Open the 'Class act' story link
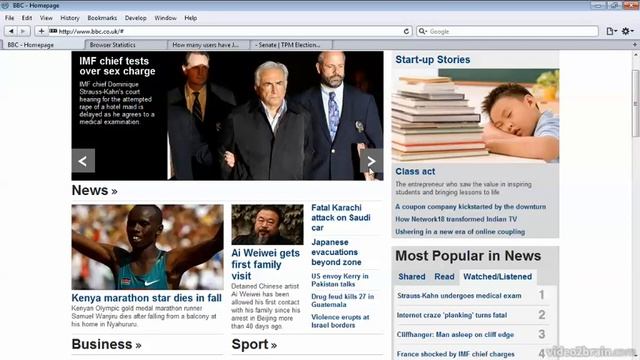640x360 pixels. pos(415,172)
